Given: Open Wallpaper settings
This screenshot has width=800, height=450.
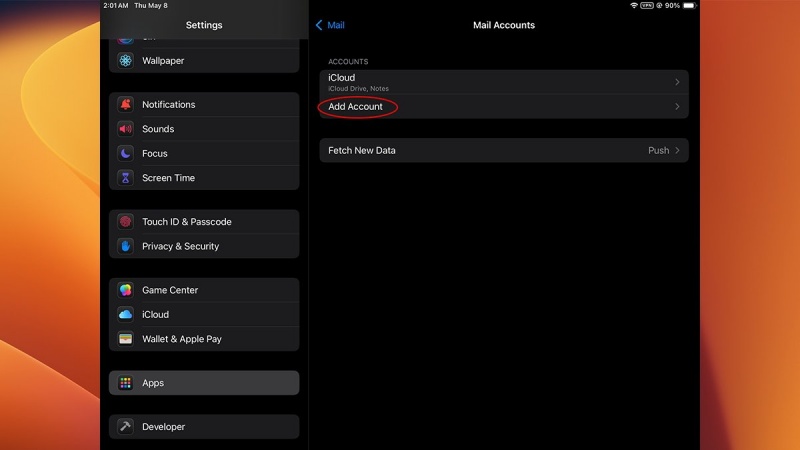Looking at the screenshot, I should [204, 61].
